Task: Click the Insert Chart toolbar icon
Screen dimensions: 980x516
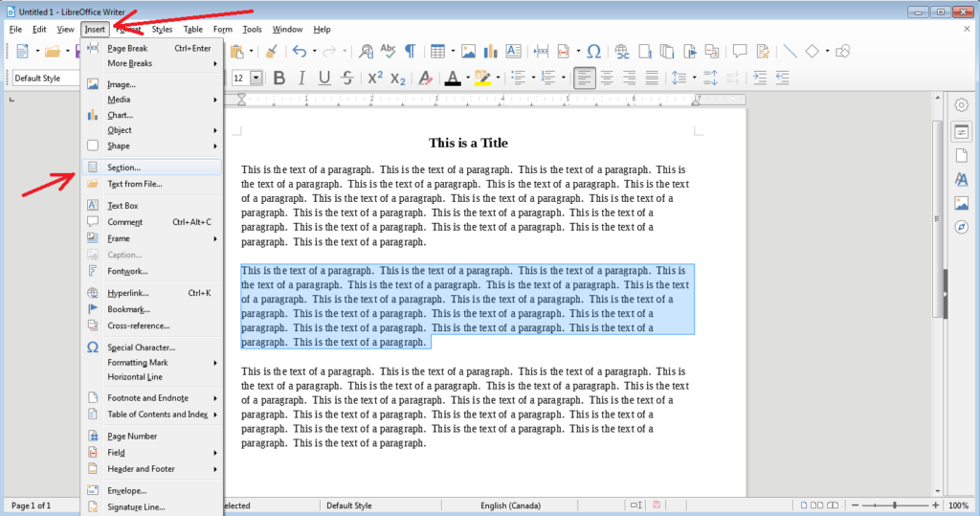Action: coord(491,51)
